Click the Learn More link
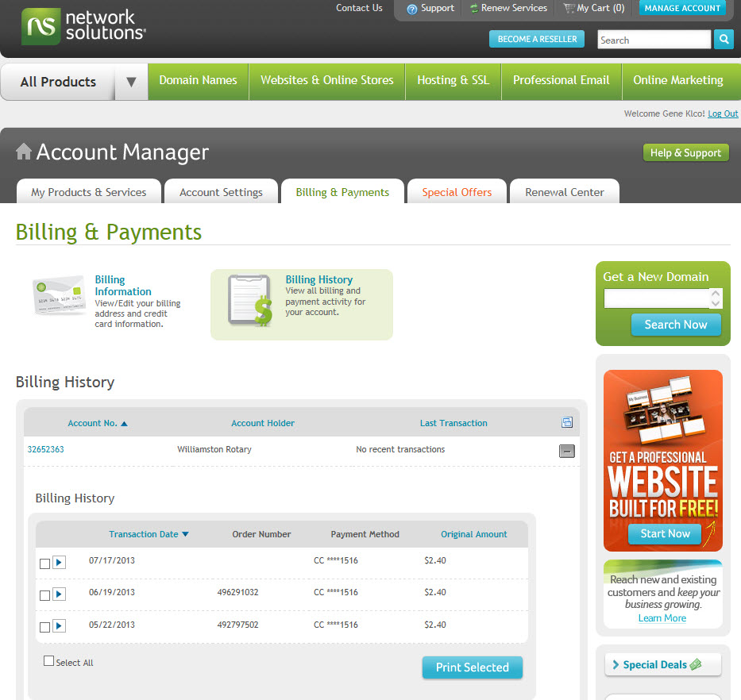 [662, 617]
